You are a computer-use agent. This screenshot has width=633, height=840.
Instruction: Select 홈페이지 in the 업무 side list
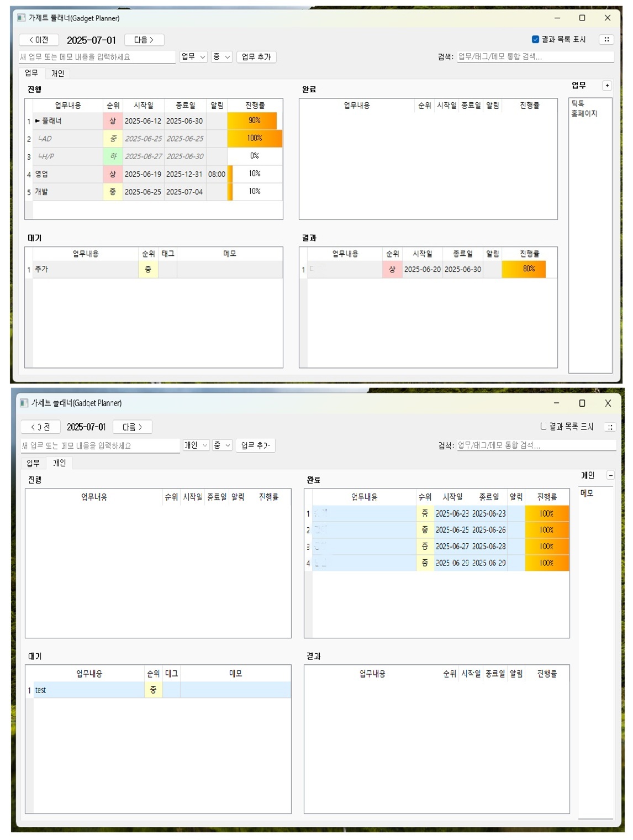click(x=584, y=114)
